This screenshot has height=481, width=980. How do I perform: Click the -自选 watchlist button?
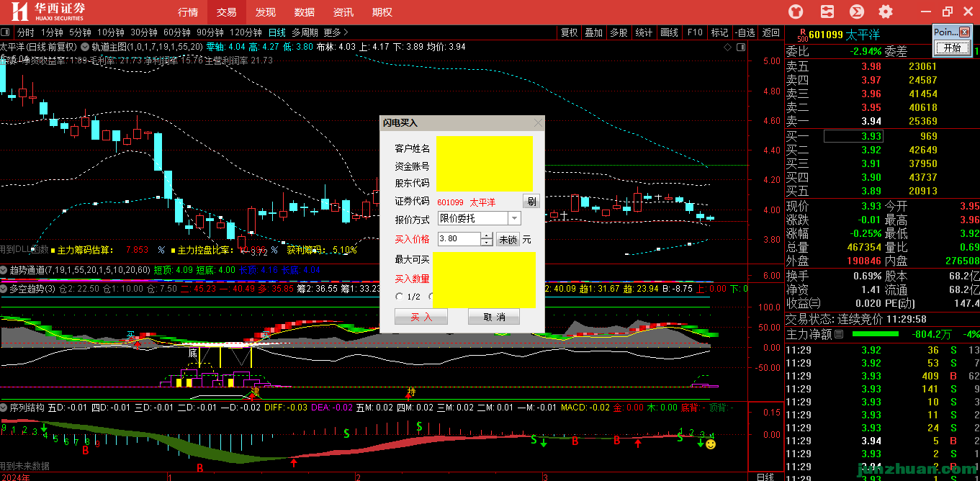click(745, 32)
